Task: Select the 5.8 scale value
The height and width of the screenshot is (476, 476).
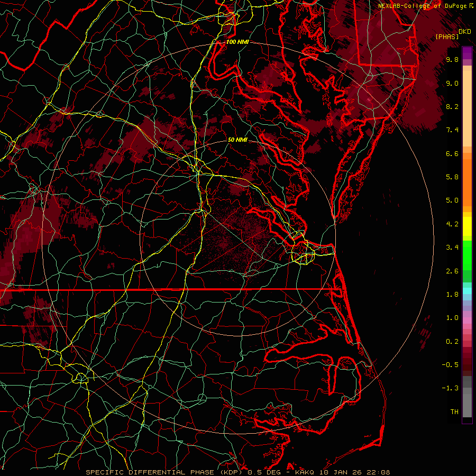Action: pyautogui.click(x=452, y=177)
